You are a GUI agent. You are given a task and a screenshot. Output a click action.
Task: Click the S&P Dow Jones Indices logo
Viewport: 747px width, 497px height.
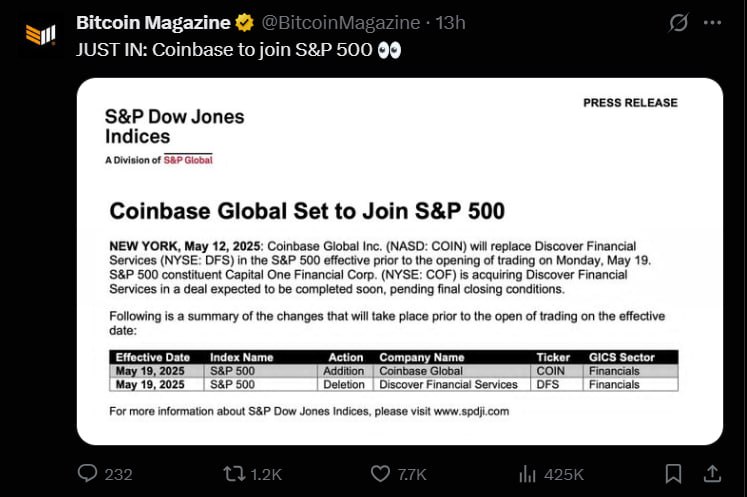174,136
